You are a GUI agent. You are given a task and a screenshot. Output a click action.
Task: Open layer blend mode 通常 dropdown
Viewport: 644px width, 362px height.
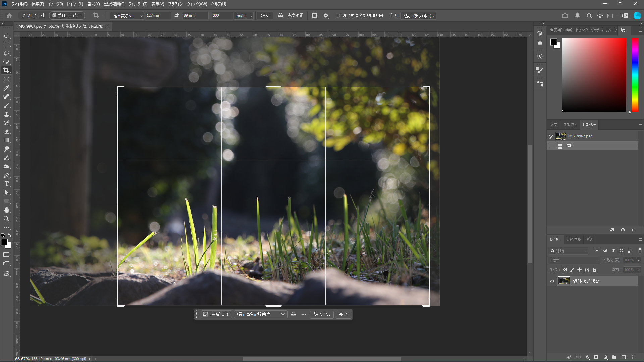tap(574, 260)
